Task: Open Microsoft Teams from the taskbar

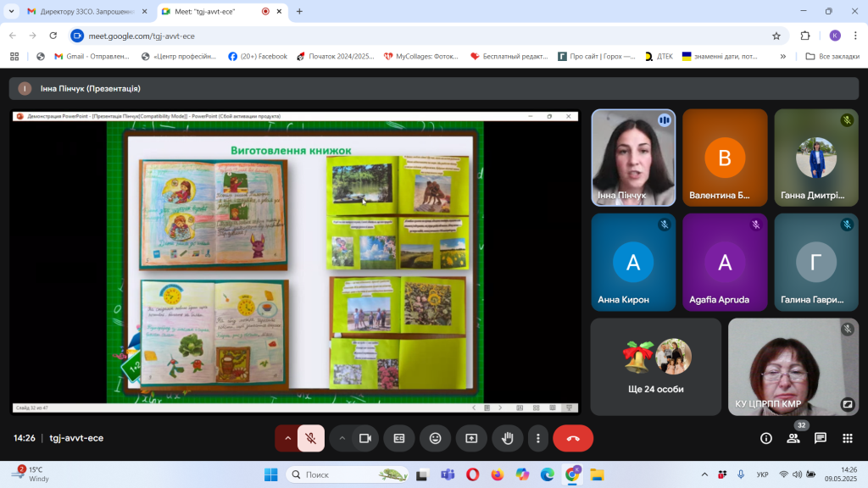Action: click(x=448, y=474)
